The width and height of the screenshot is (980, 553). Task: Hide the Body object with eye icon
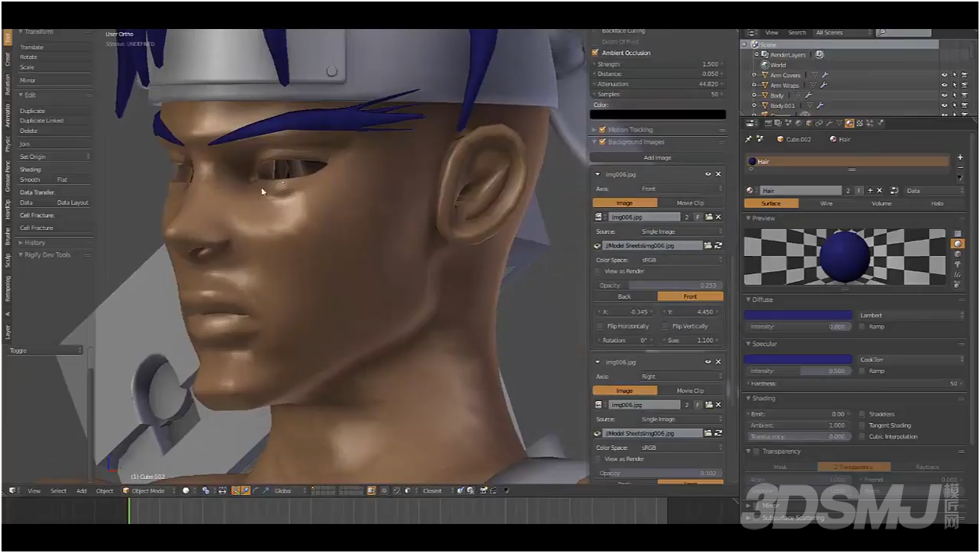944,95
